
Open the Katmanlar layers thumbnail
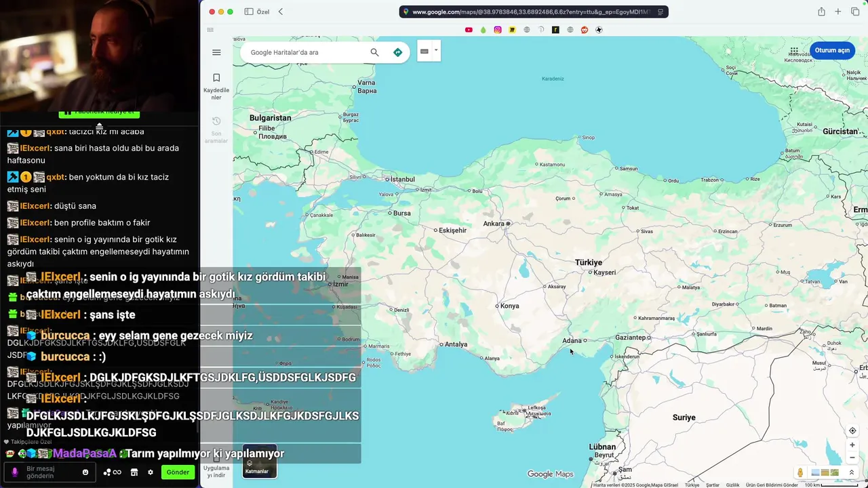(260, 461)
